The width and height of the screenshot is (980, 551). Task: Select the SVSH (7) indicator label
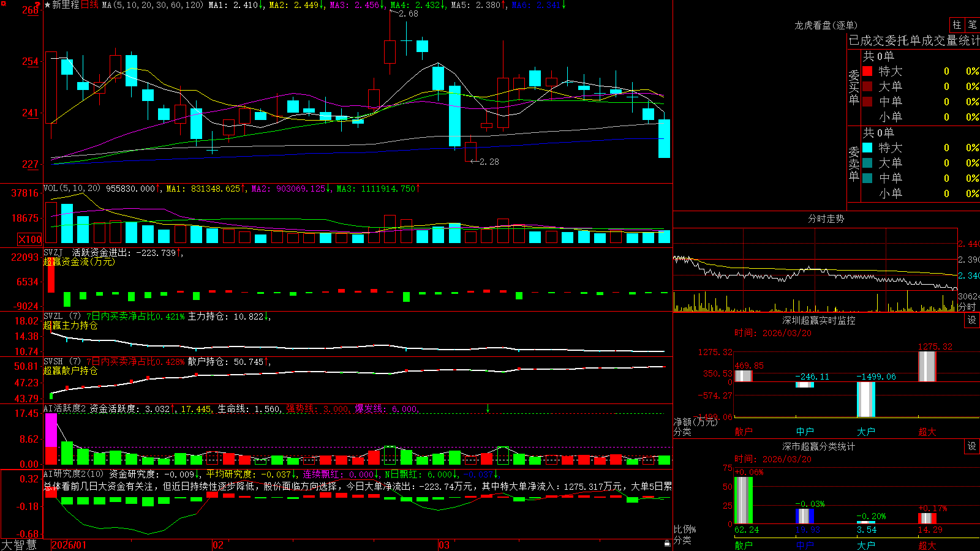click(x=62, y=361)
